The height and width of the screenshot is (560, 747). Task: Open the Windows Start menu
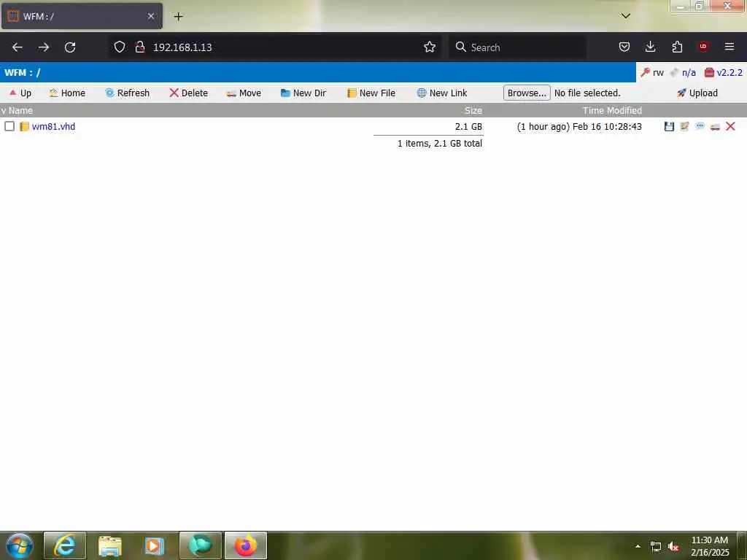tap(20, 545)
